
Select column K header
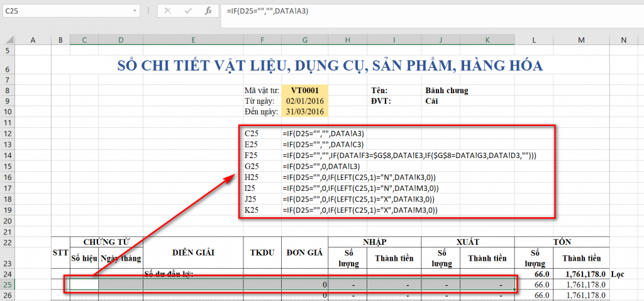coord(487,40)
